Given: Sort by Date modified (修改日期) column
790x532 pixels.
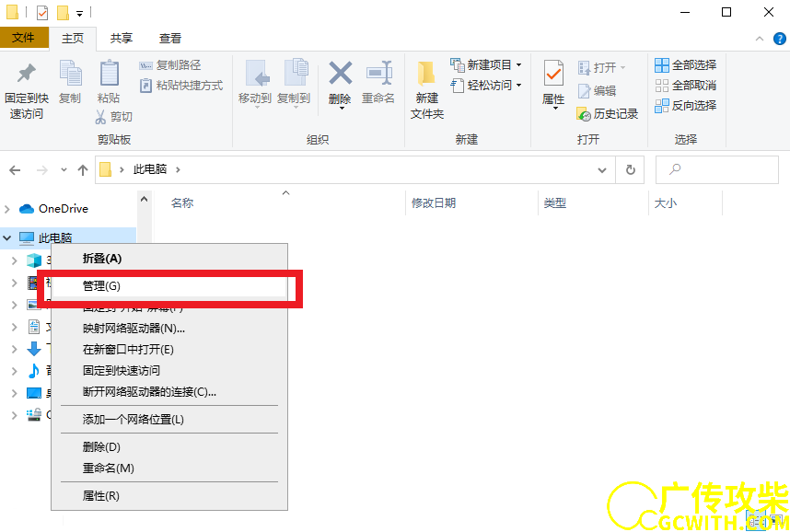Looking at the screenshot, I should click(x=434, y=203).
